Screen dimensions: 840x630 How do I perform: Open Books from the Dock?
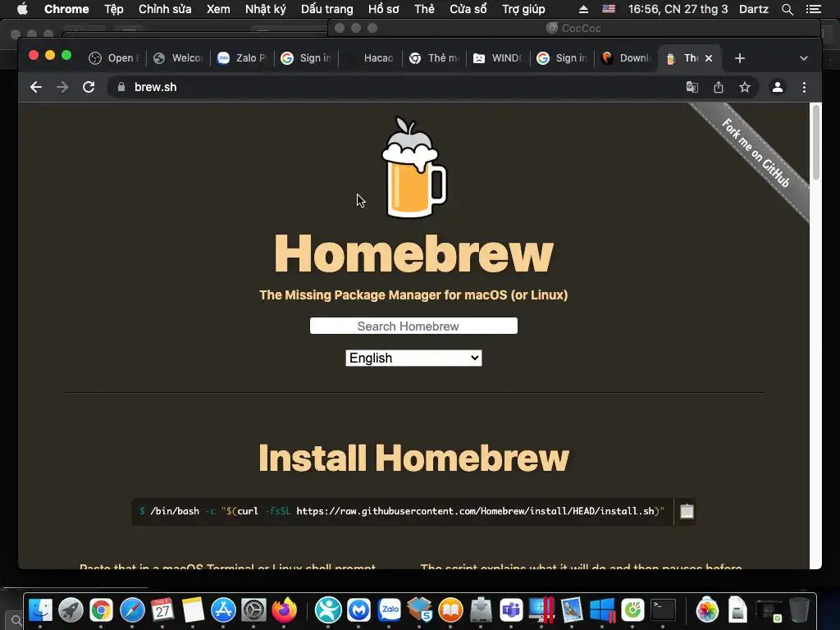[x=450, y=609]
